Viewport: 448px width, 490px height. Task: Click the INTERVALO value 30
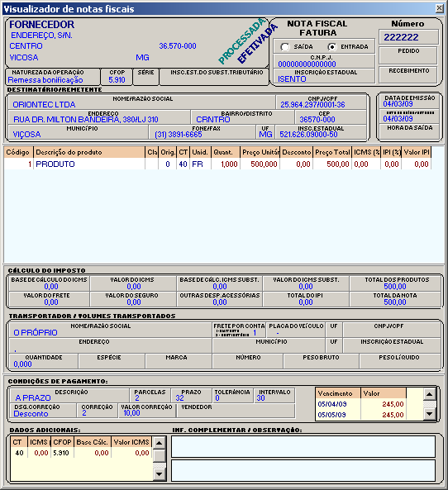tap(260, 398)
